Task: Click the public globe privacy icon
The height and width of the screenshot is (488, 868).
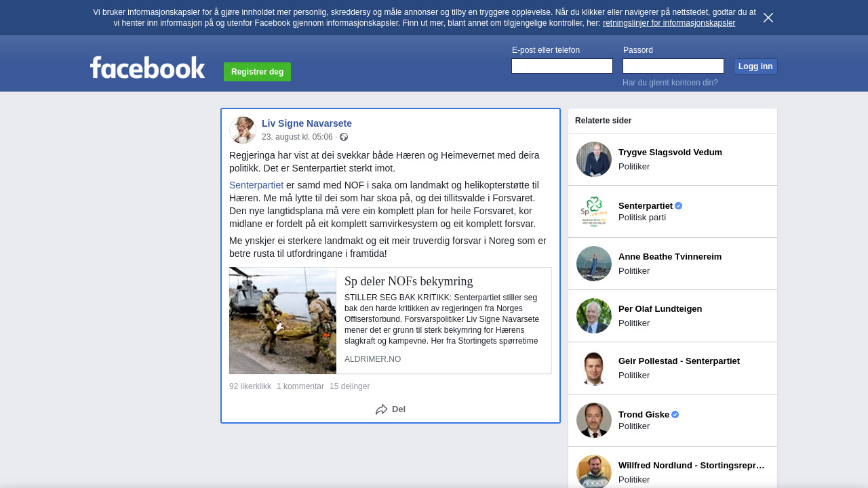Action: click(344, 137)
